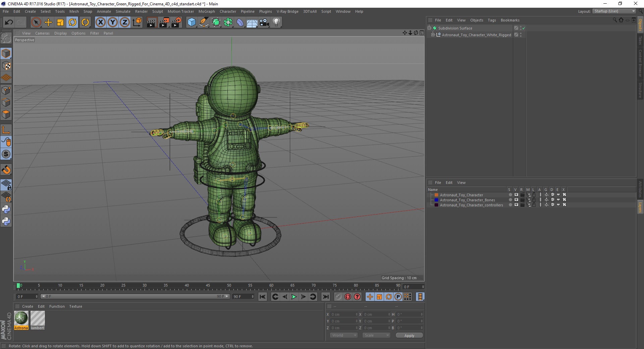
Task: Go to end of animation
Action: (x=325, y=297)
